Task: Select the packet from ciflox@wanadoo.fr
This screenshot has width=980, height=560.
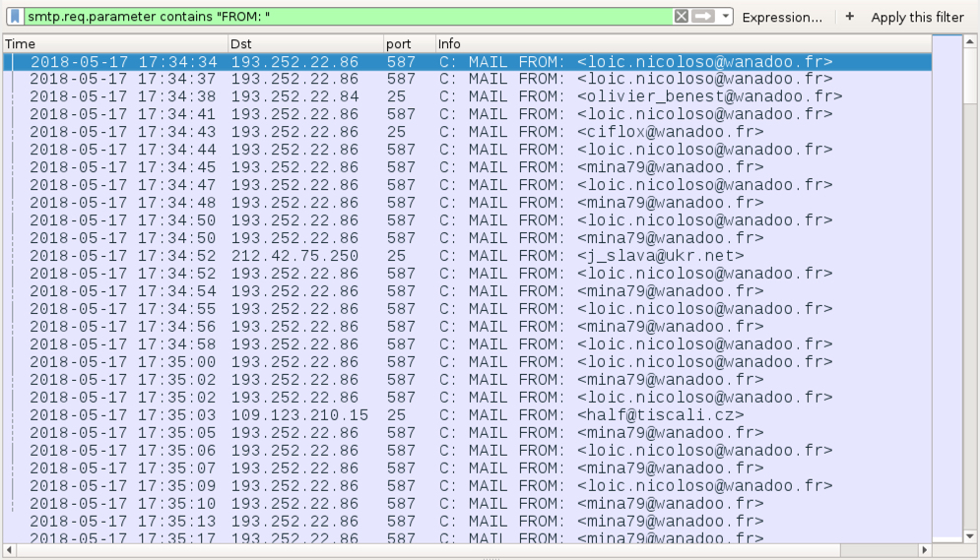Action: 467,132
